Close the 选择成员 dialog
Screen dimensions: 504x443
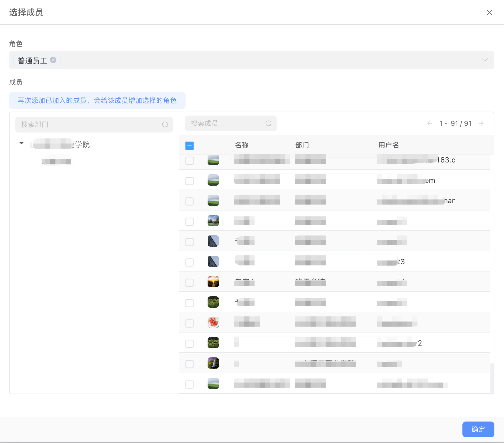pos(490,12)
